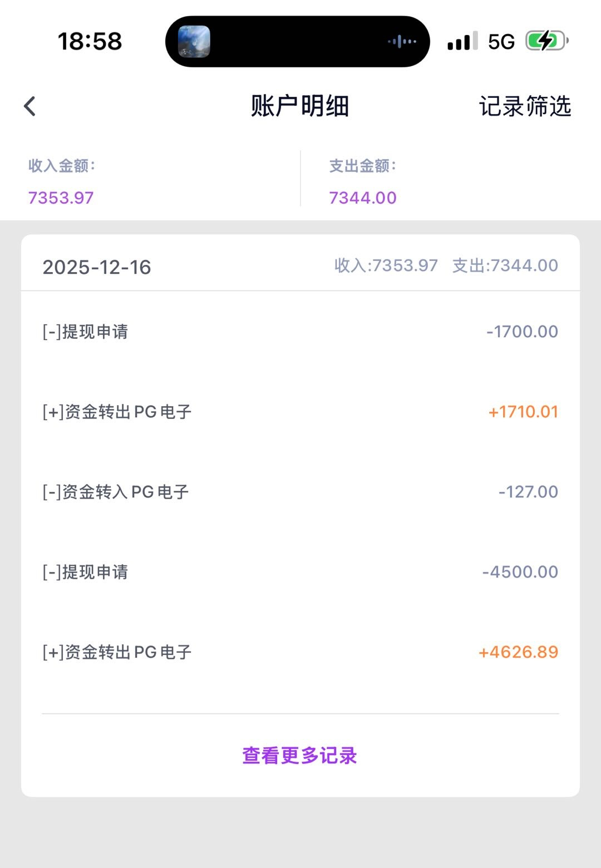Tap 查看更多记录 to view more records
The image size is (601, 868).
click(x=299, y=756)
